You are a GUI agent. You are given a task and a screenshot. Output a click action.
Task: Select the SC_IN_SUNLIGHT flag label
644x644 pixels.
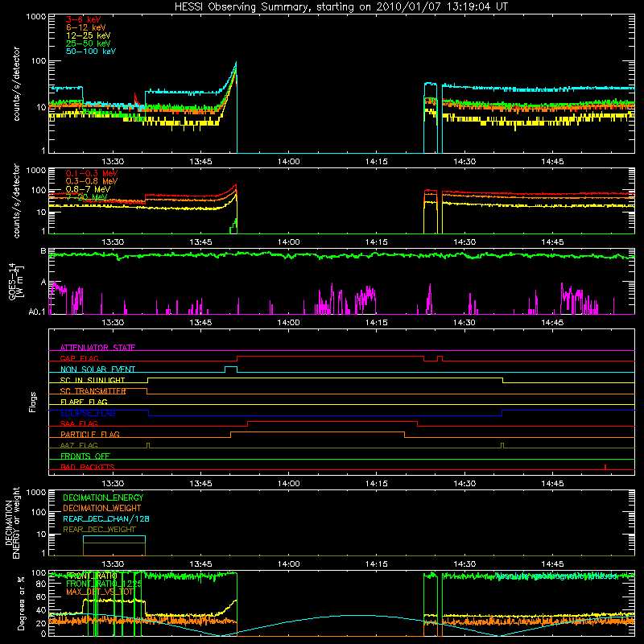point(93,380)
